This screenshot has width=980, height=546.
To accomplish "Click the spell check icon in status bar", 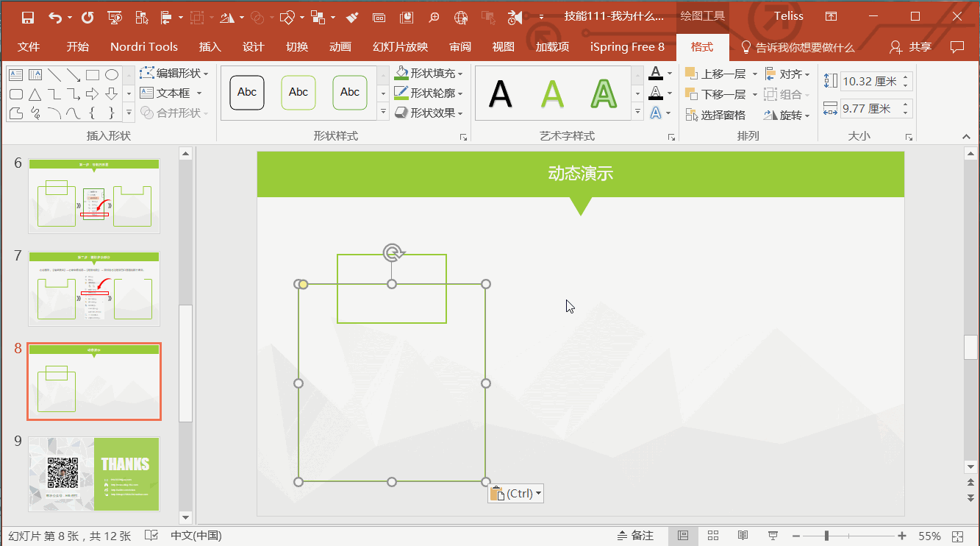I will [x=152, y=536].
